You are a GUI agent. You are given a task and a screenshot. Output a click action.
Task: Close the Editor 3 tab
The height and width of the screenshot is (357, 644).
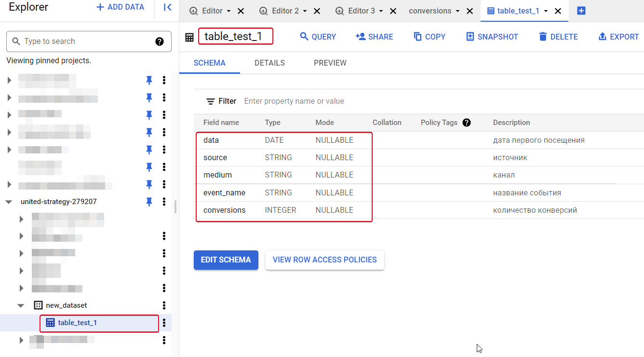[x=393, y=11]
